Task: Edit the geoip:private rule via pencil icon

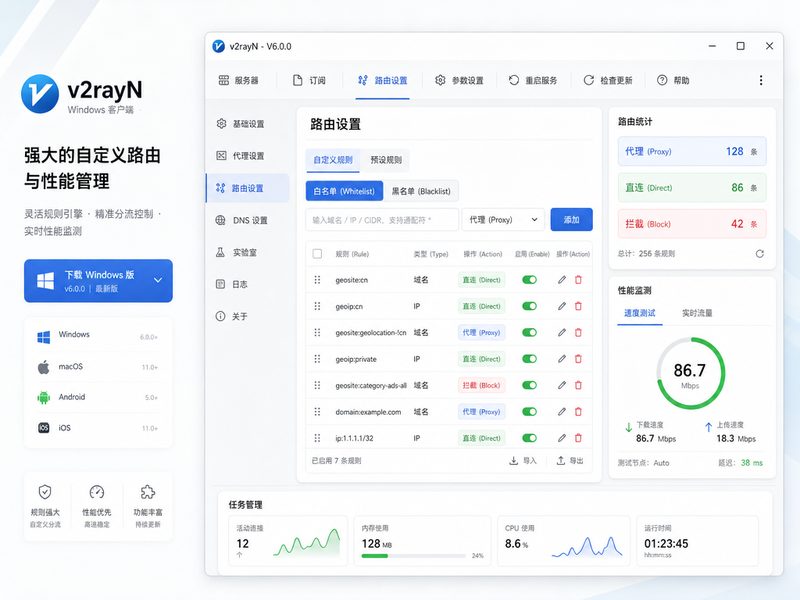Action: point(562,359)
